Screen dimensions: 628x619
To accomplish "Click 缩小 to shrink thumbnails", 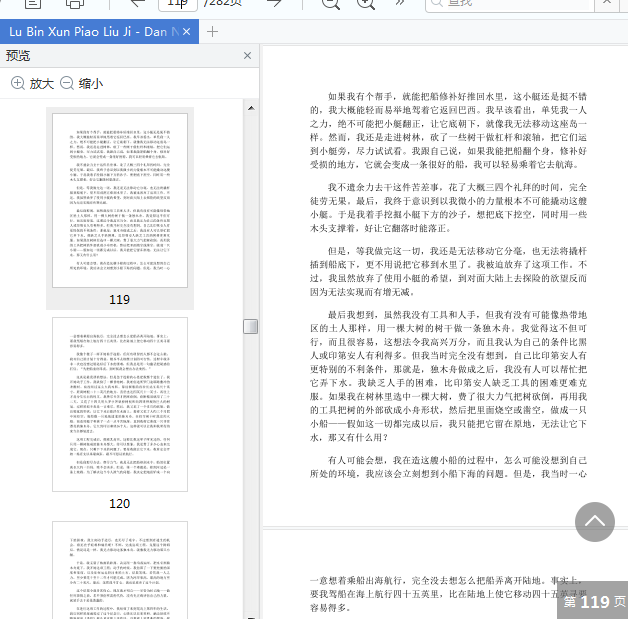I will 81,84.
